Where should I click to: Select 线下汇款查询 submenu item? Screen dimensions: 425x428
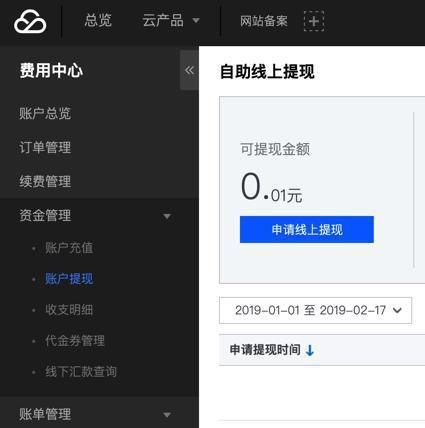[81, 372]
